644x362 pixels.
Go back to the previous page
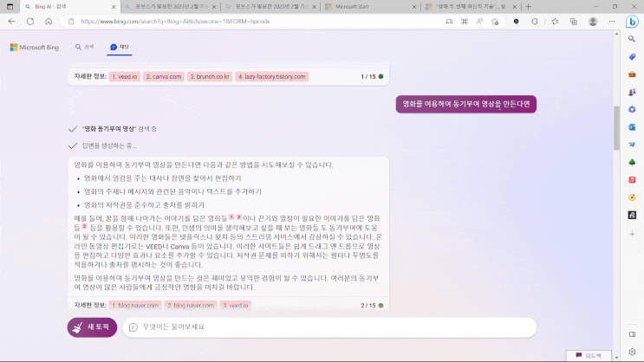click(11, 22)
